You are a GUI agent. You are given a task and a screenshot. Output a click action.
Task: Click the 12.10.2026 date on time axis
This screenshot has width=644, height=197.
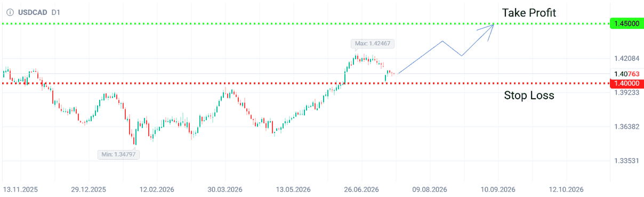click(567, 190)
